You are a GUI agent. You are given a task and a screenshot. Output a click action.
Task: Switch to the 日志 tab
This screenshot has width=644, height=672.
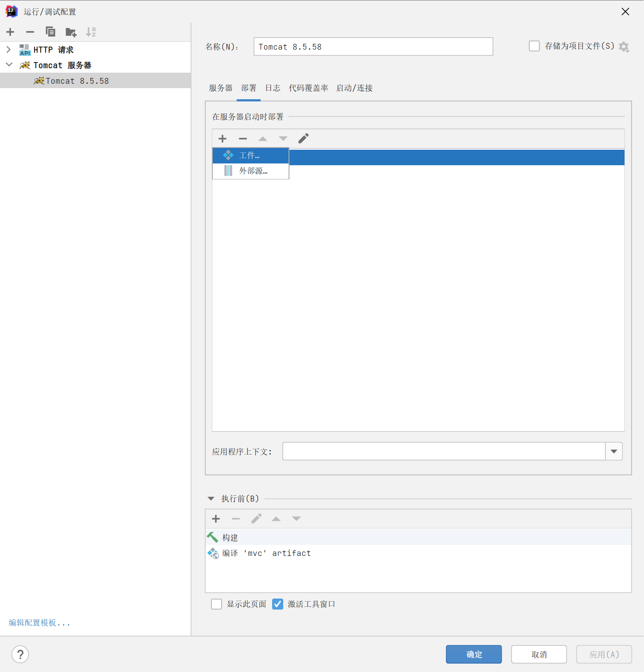tap(273, 88)
